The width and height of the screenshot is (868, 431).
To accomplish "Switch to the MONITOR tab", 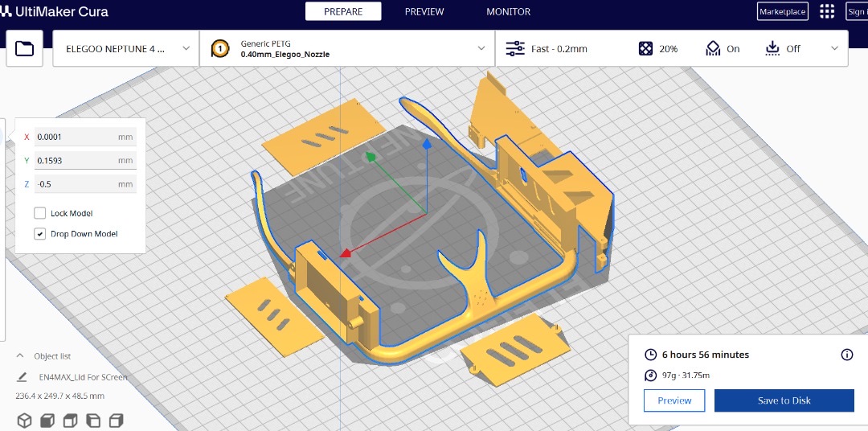I will pos(508,11).
